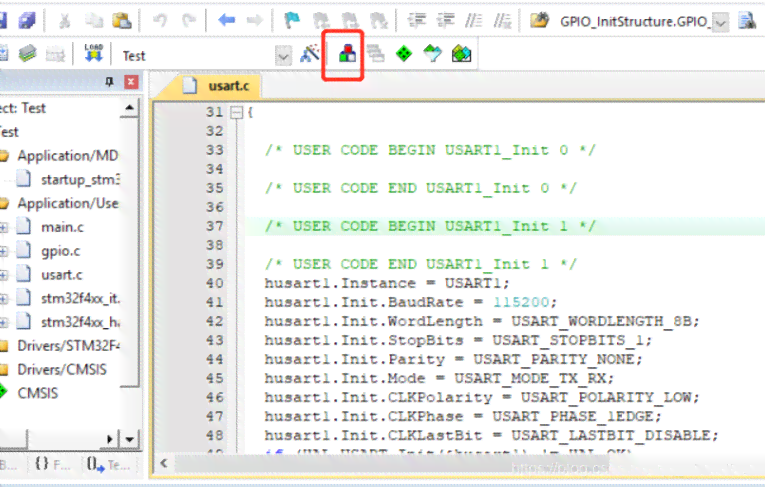Redo the last edit
The image size is (765, 487).
(x=188, y=20)
